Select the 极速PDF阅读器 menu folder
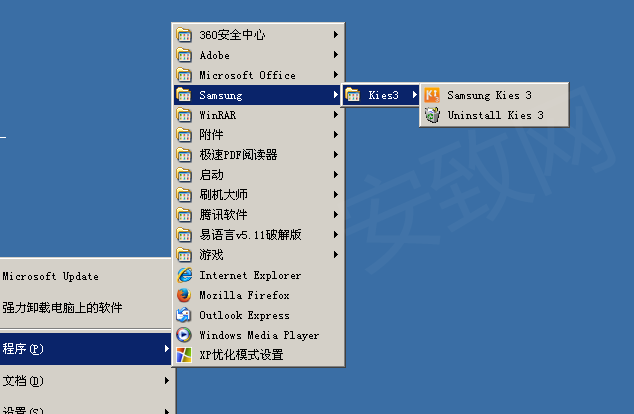The height and width of the screenshot is (414, 634). pyautogui.click(x=238, y=155)
